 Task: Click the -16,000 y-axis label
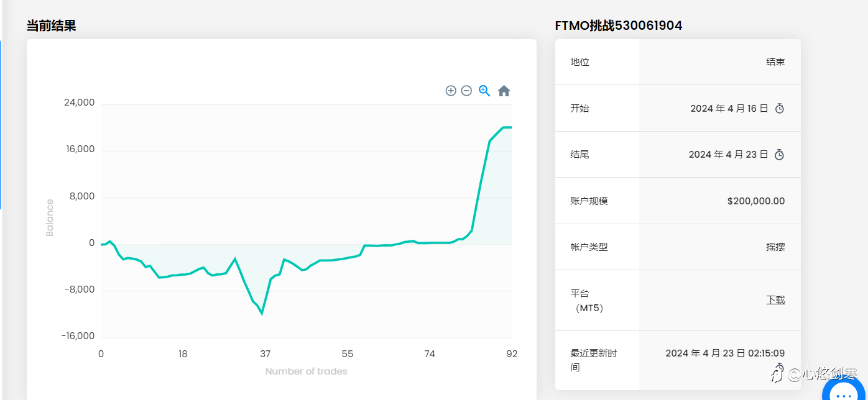tap(78, 336)
